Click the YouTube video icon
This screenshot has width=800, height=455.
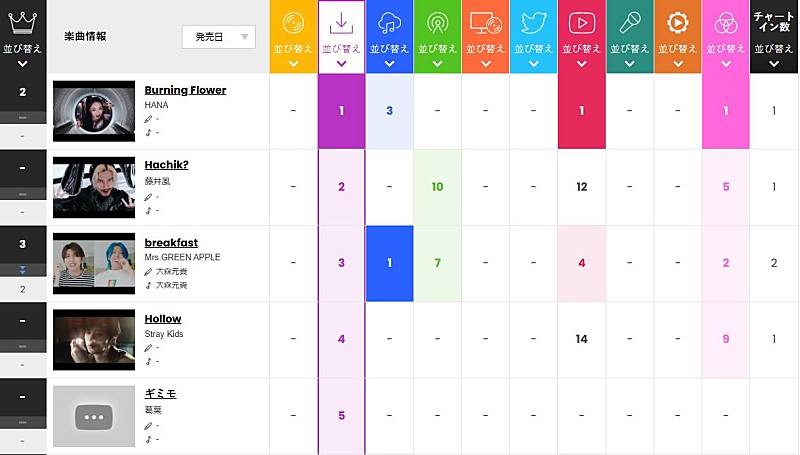pyautogui.click(x=581, y=23)
